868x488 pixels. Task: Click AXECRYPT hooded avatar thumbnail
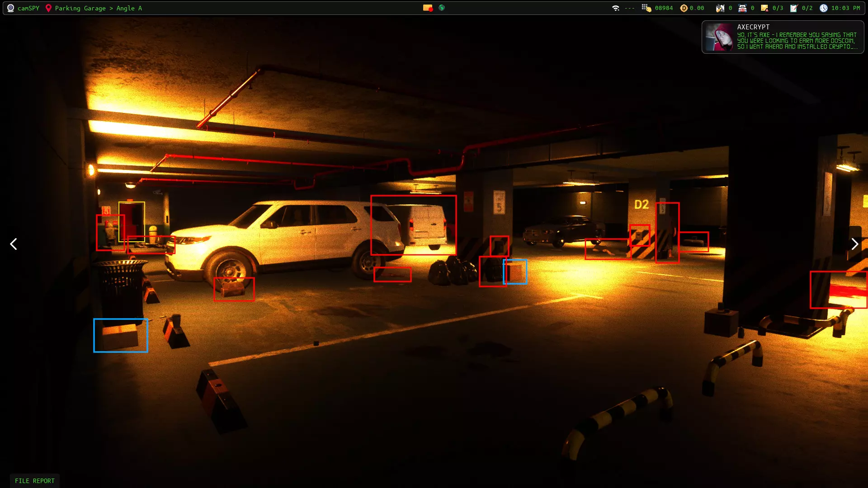tap(719, 37)
